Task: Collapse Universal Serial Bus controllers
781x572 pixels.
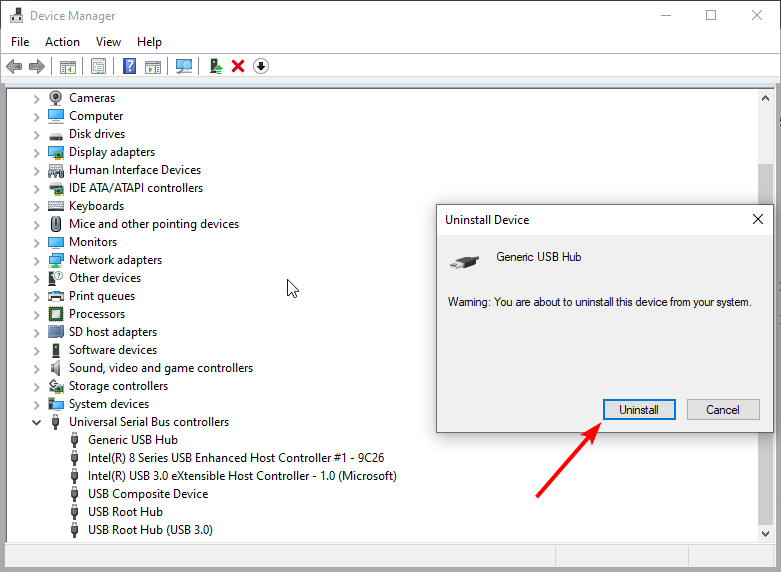Action: point(36,423)
